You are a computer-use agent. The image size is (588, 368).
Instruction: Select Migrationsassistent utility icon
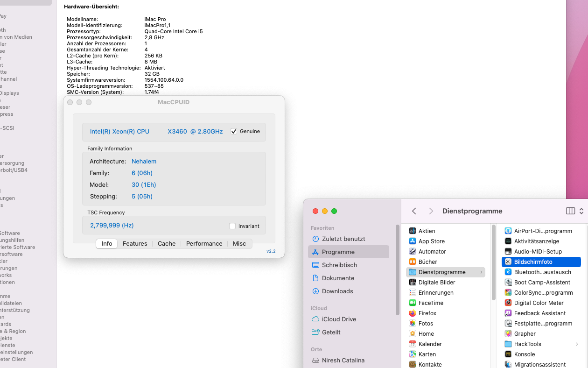tap(508, 365)
